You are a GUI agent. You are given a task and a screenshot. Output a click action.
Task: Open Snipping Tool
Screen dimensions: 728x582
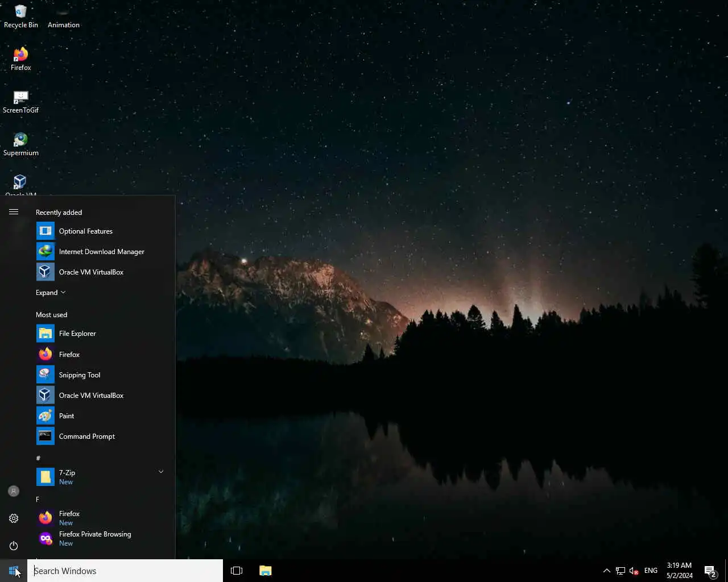point(101,375)
